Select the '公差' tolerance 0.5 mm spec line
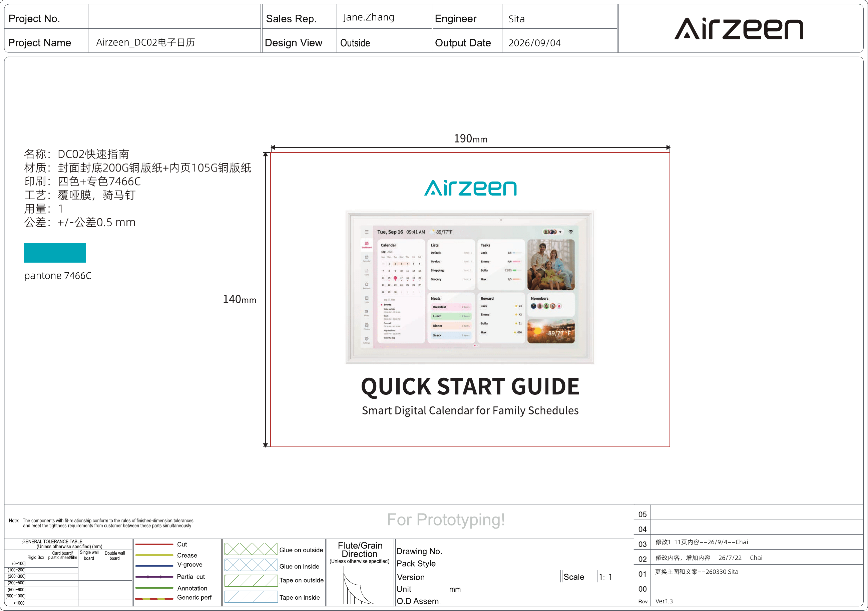868x611 pixels. tap(80, 222)
